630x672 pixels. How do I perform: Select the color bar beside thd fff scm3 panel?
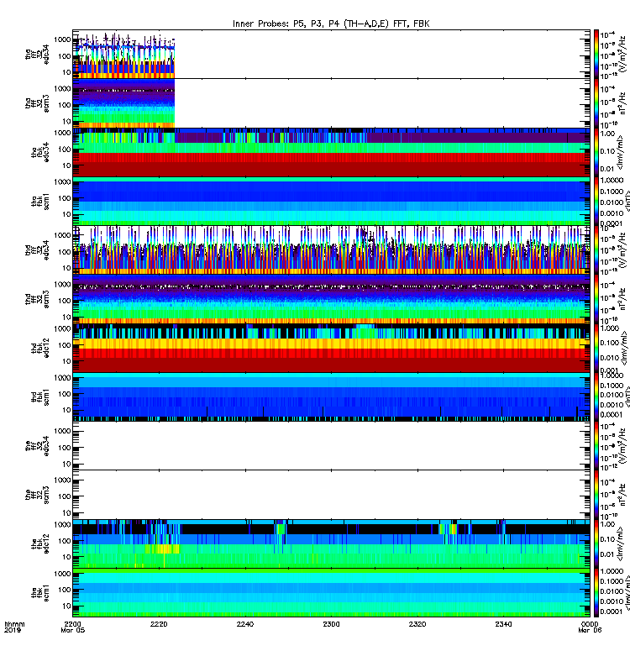click(596, 299)
